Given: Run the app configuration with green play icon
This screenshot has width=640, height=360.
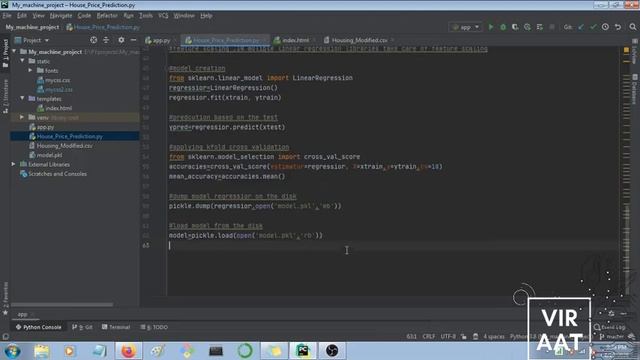Looking at the screenshot, I should click(x=491, y=27).
